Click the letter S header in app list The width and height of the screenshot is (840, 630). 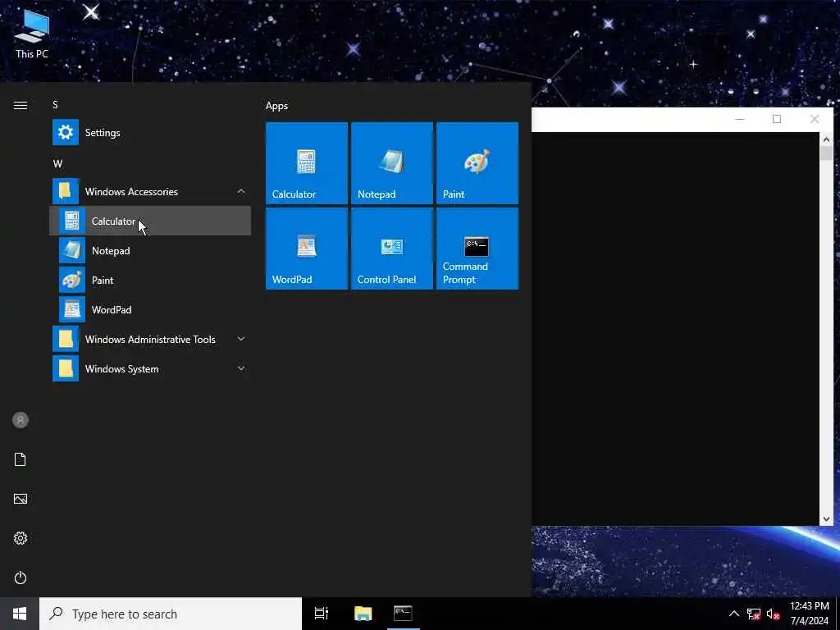55,104
